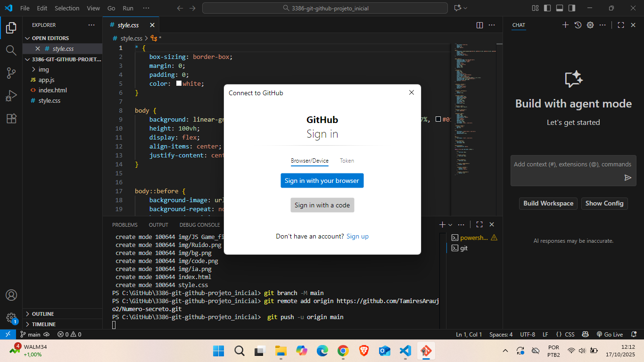Image resolution: width=644 pixels, height=362 pixels.
Task: Open chat settings gear
Action: (x=590, y=25)
